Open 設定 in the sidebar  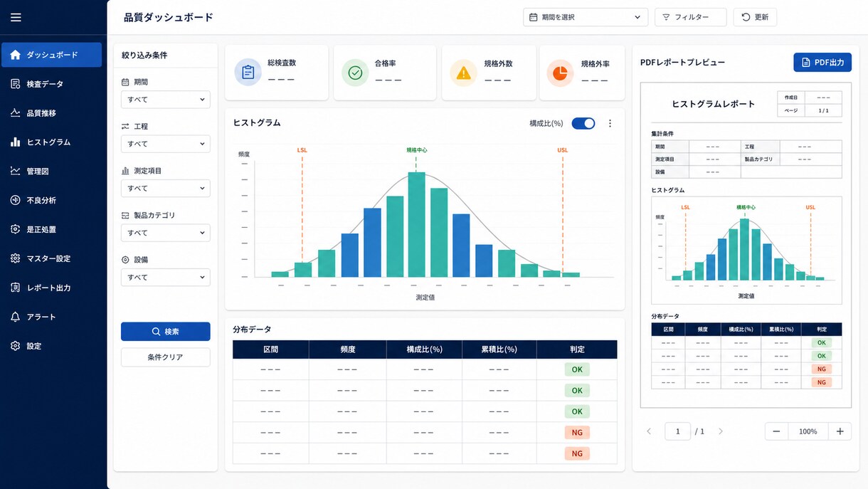coord(51,347)
